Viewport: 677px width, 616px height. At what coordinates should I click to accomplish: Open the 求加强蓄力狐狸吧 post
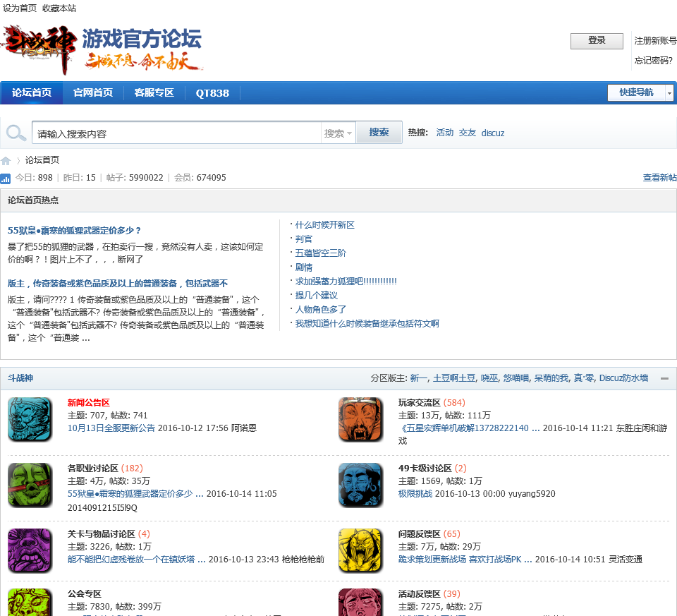pos(346,282)
